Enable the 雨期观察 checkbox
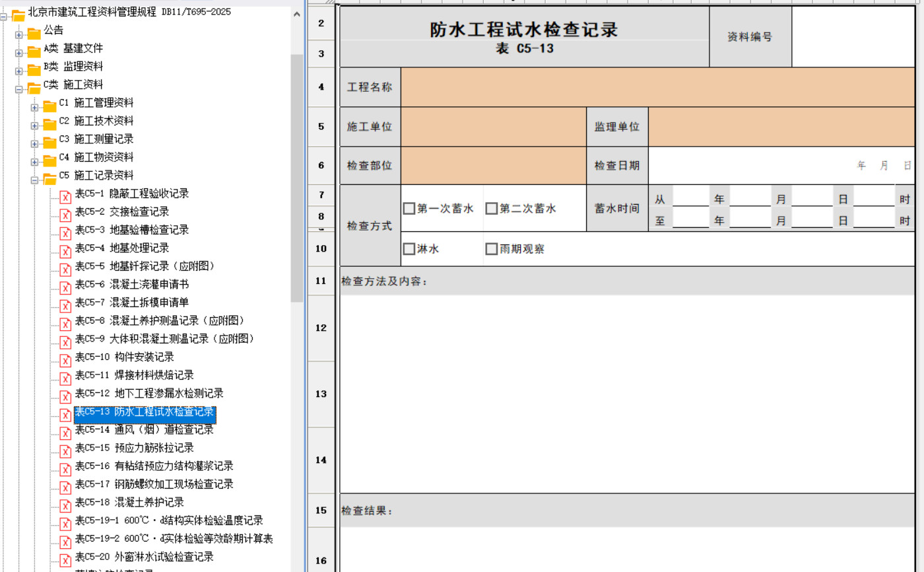This screenshot has width=924, height=572. click(491, 249)
